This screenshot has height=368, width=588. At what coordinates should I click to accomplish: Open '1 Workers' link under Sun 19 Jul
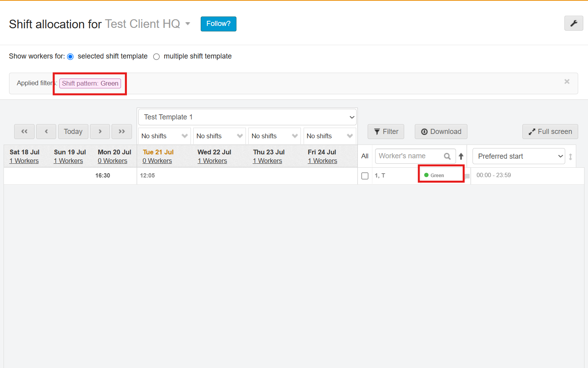pos(68,161)
